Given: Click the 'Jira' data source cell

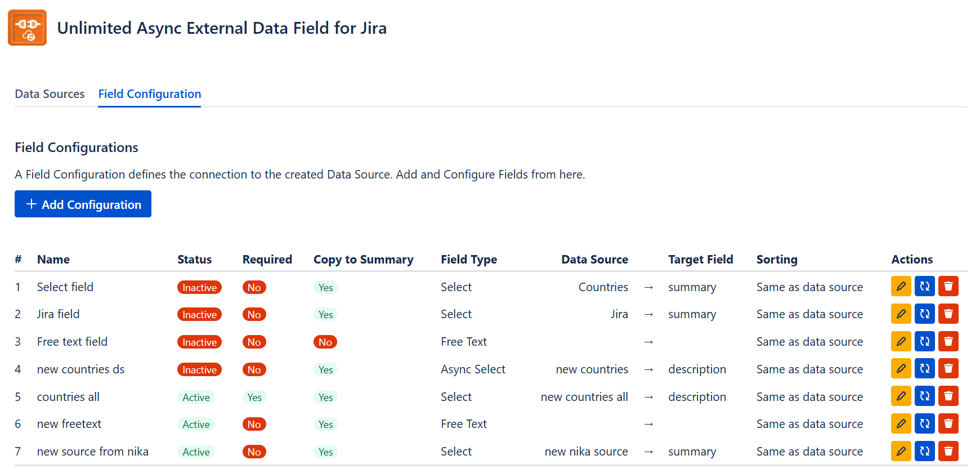Looking at the screenshot, I should click(x=619, y=314).
